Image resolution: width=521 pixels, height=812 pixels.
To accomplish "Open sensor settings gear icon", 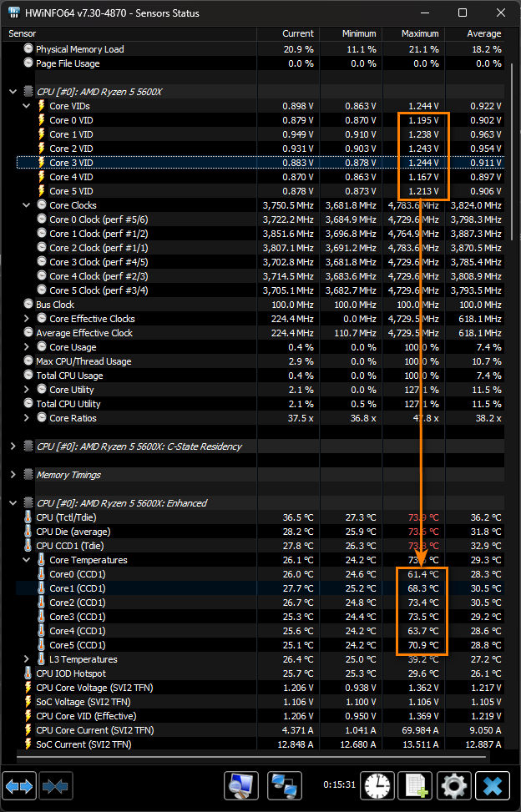I will [x=453, y=785].
